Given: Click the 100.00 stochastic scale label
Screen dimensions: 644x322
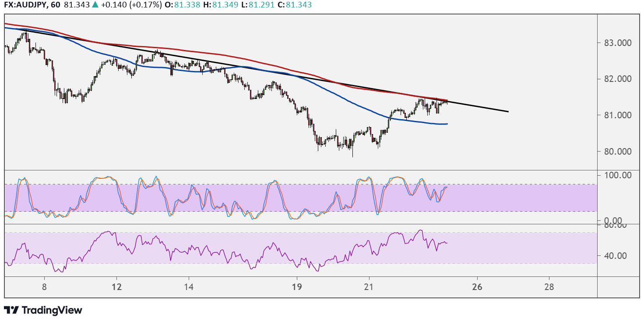Looking at the screenshot, I should [x=617, y=175].
